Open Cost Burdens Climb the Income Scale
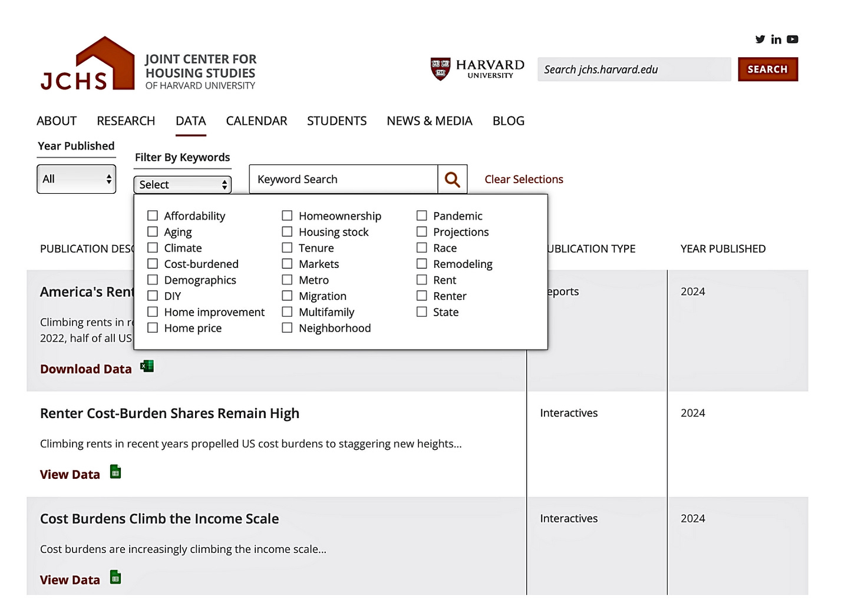Image resolution: width=858 pixels, height=616 pixels. [x=160, y=519]
